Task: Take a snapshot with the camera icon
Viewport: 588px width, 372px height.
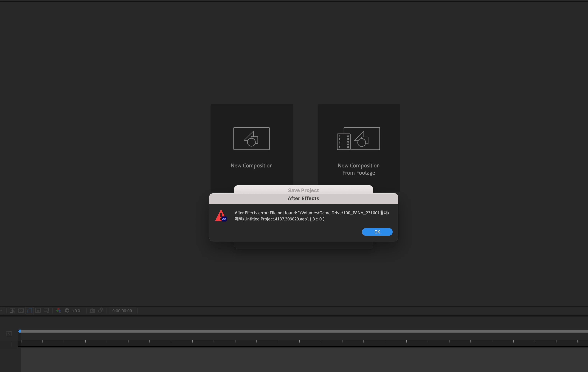Action: 92,311
